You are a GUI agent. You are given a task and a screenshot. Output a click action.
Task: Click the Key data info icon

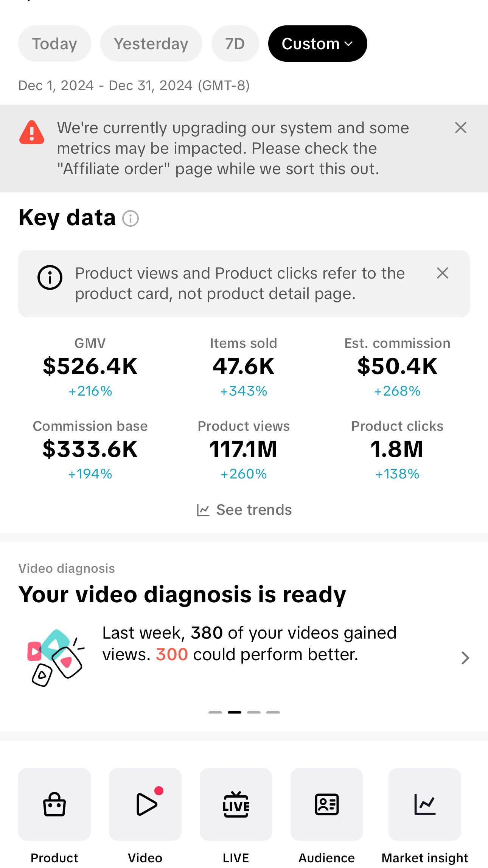[x=130, y=218]
